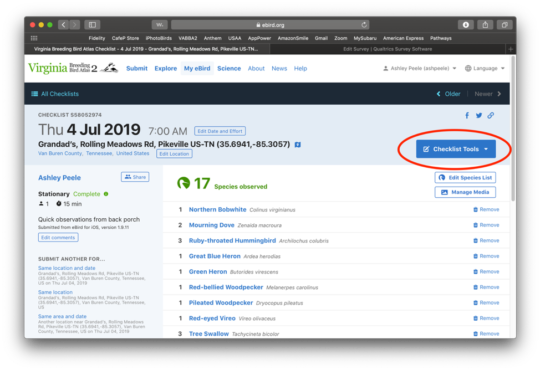This screenshot has width=540, height=370.
Task: Submit another for Same area and date
Action: pyautogui.click(x=62, y=316)
